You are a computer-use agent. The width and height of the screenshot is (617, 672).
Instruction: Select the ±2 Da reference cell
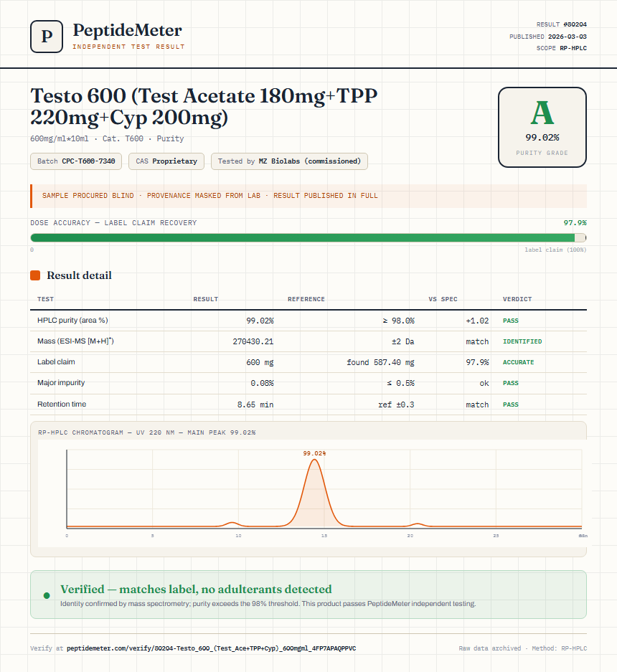(x=403, y=341)
